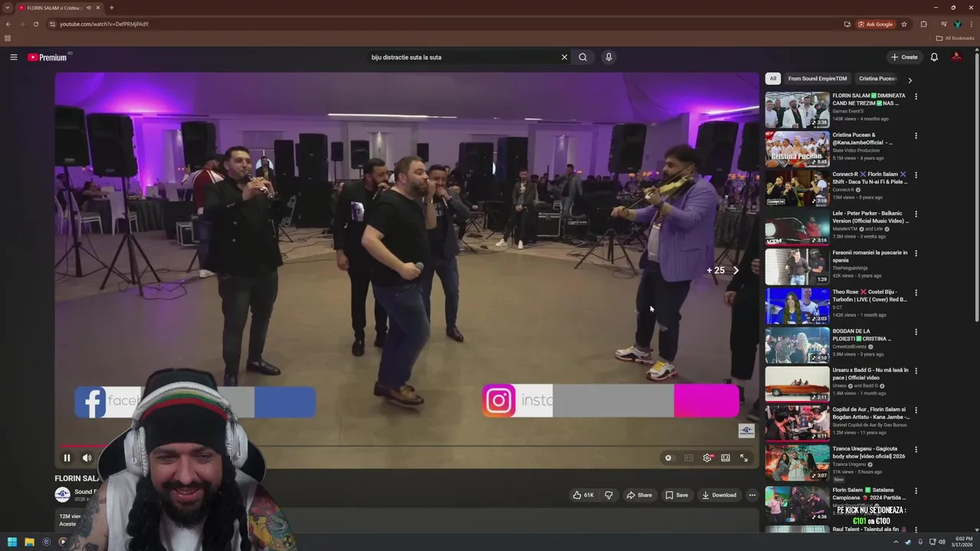
Task: Start voice search with the microphone
Action: tap(609, 57)
